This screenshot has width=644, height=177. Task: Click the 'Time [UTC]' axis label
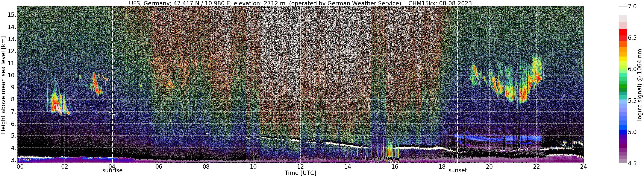point(300,173)
